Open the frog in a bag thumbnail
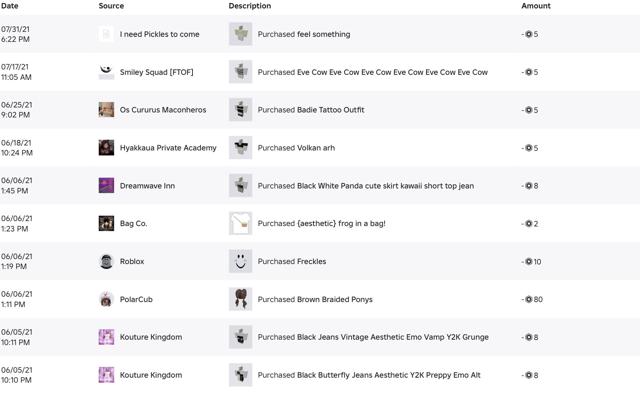 (240, 223)
